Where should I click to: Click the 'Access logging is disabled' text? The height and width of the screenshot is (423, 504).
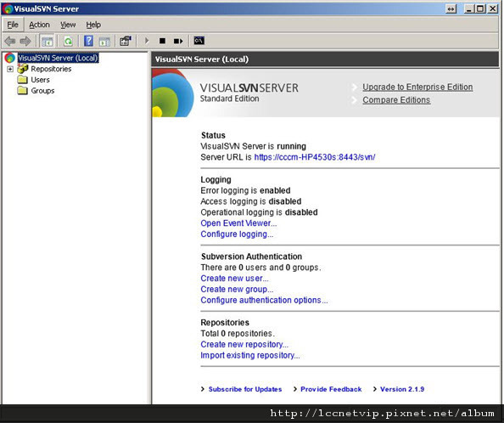pyautogui.click(x=250, y=201)
